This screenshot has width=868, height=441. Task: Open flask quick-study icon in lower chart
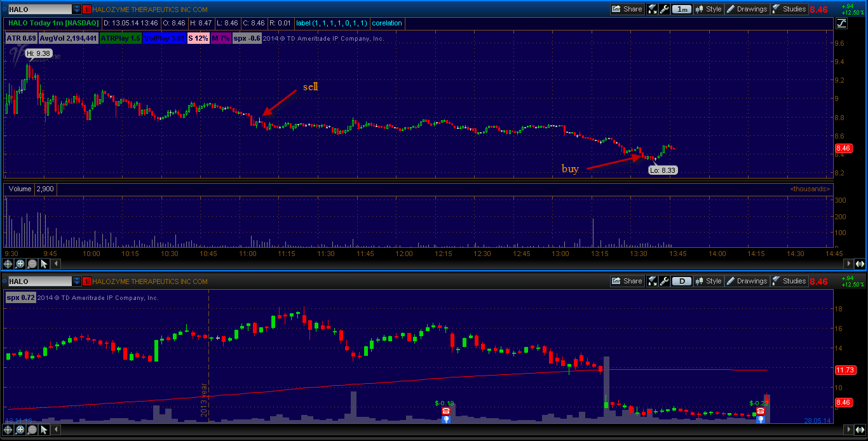(653, 281)
